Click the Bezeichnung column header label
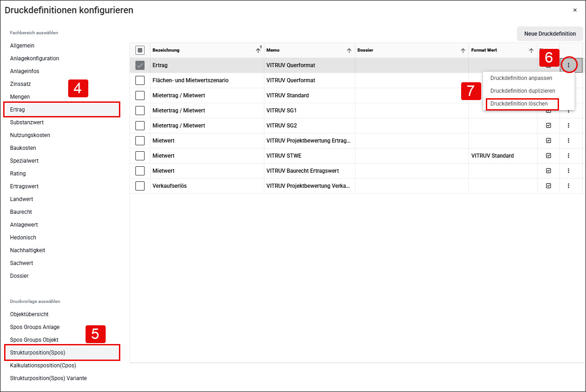This screenshot has height=392, width=586. [166, 50]
